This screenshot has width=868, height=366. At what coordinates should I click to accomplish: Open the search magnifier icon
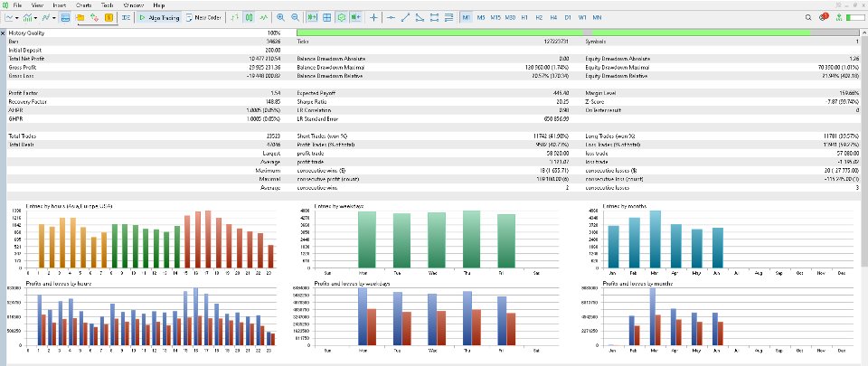tap(808, 18)
